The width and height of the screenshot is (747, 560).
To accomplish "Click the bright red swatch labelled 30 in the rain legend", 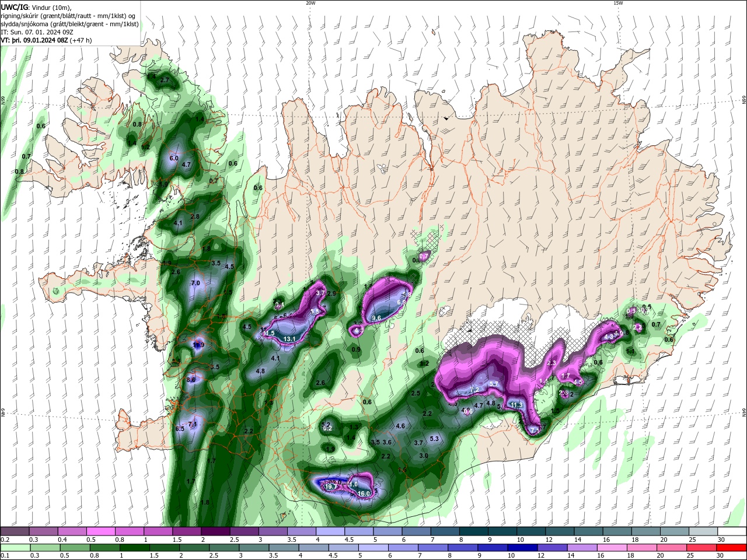I will [x=732, y=548].
